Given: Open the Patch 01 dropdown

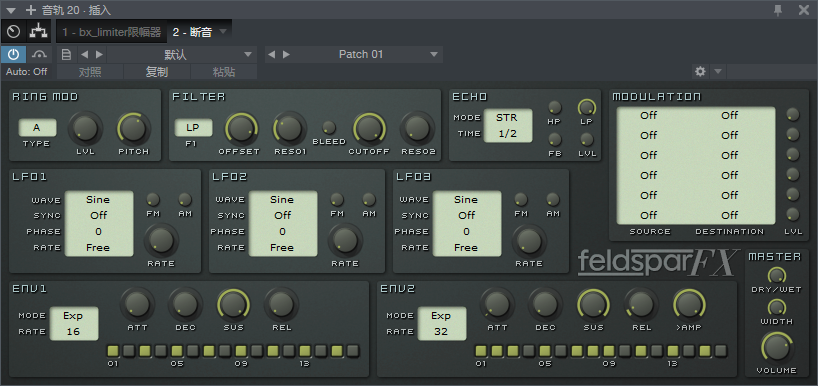Looking at the screenshot, I should point(368,54).
